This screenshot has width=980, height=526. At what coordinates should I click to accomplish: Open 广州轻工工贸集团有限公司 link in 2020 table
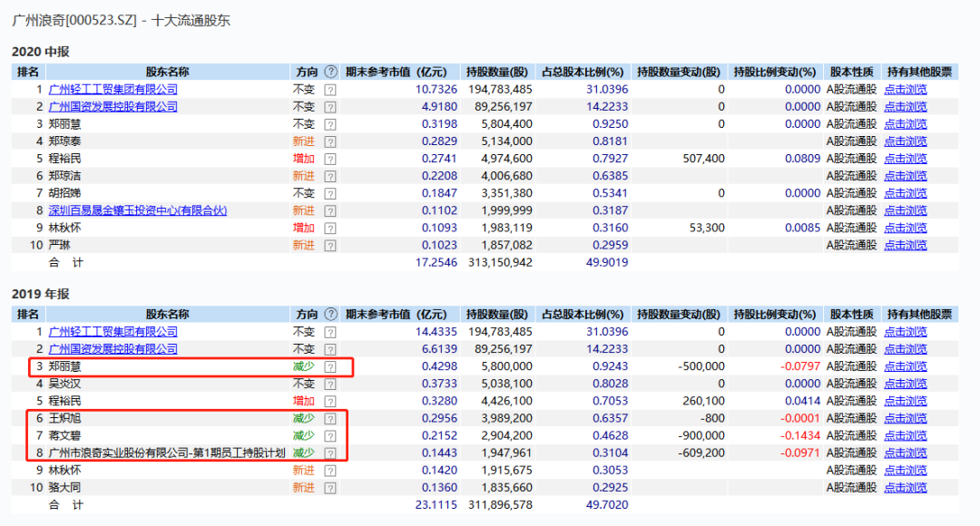(x=113, y=90)
